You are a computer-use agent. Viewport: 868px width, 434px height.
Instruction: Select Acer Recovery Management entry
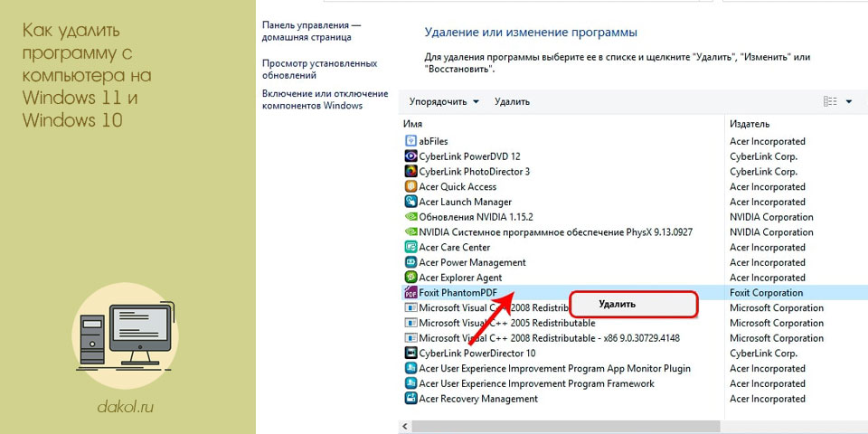(x=478, y=399)
